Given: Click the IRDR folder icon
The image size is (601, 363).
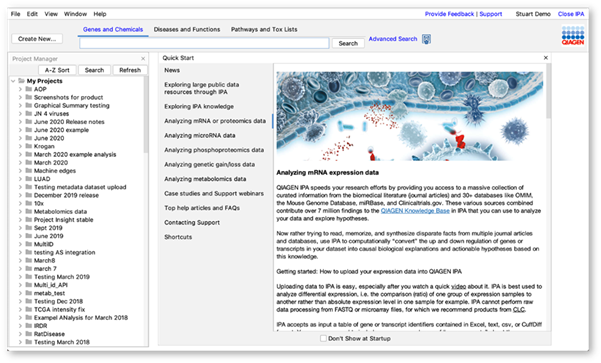Looking at the screenshot, I should coord(29,325).
